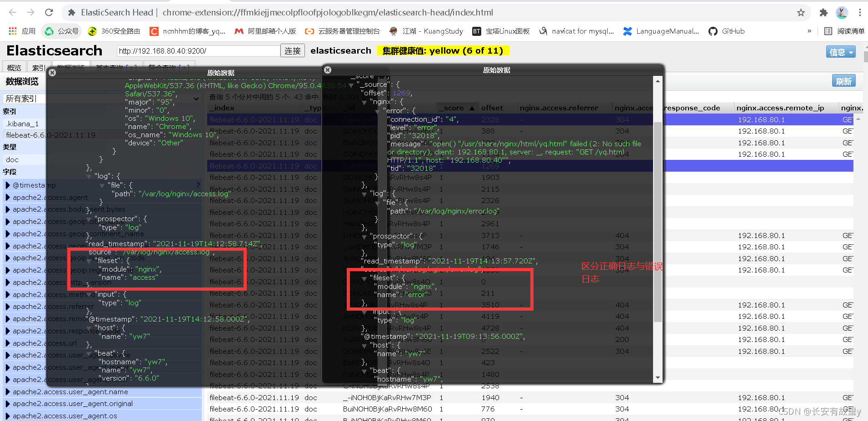Screen dimensions: 868x421
Task: Click the cluster health yellow (6 of 11) badge
Action: coord(443,51)
